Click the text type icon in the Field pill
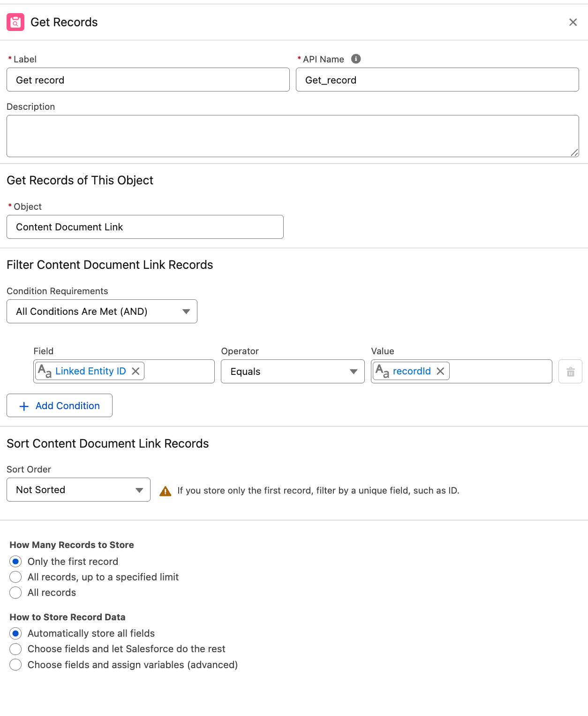This screenshot has height=716, width=588. (45, 371)
